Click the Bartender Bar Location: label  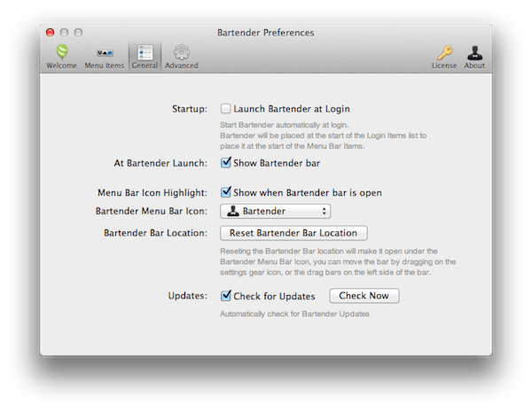point(155,233)
